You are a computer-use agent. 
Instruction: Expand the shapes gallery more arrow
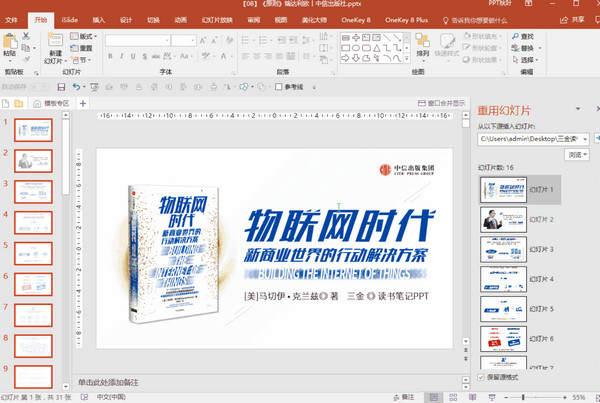407,58
